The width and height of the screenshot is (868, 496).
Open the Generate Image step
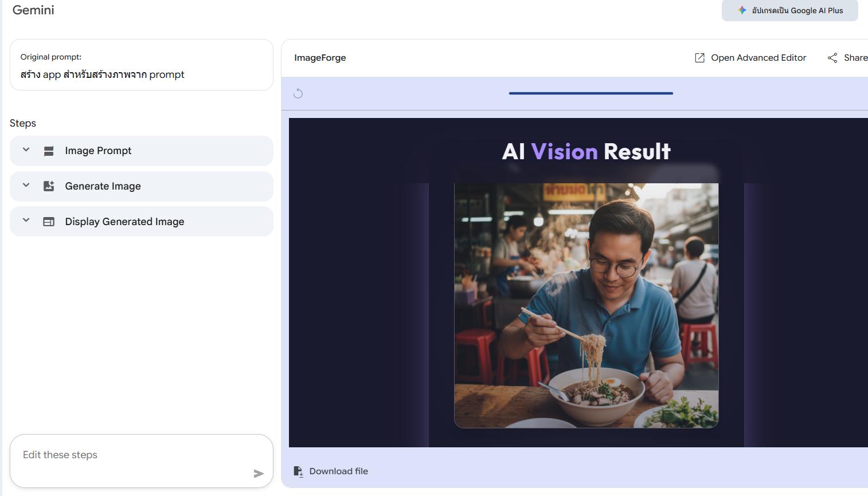point(142,186)
